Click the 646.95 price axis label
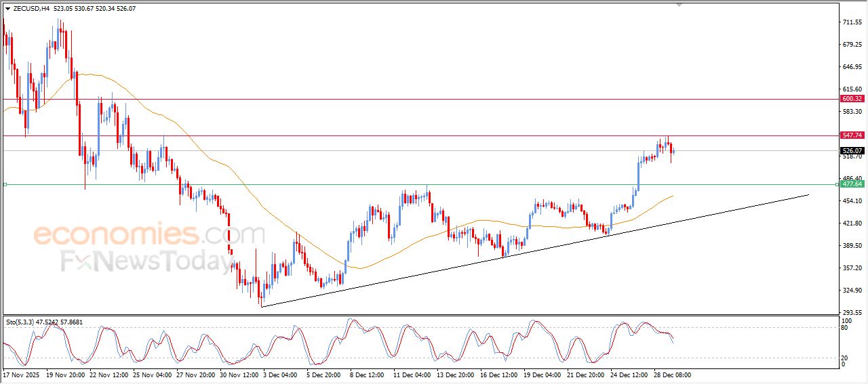Viewport: 868px width, 384px height. point(852,67)
